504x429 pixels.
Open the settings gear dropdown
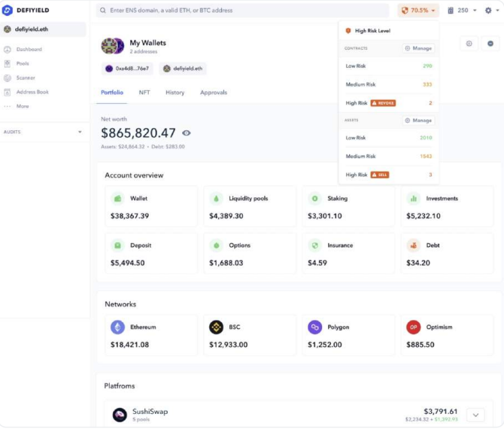coord(490,11)
